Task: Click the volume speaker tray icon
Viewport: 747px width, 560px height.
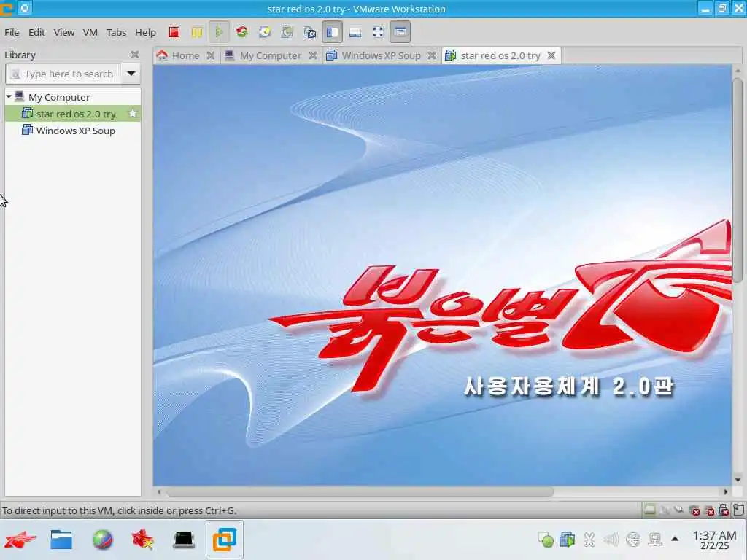Action: pyautogui.click(x=611, y=540)
